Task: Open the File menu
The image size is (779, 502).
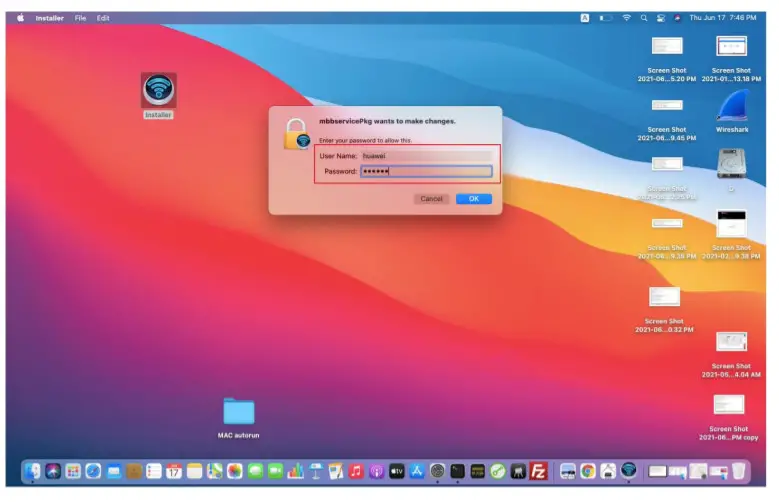Action: (x=80, y=18)
